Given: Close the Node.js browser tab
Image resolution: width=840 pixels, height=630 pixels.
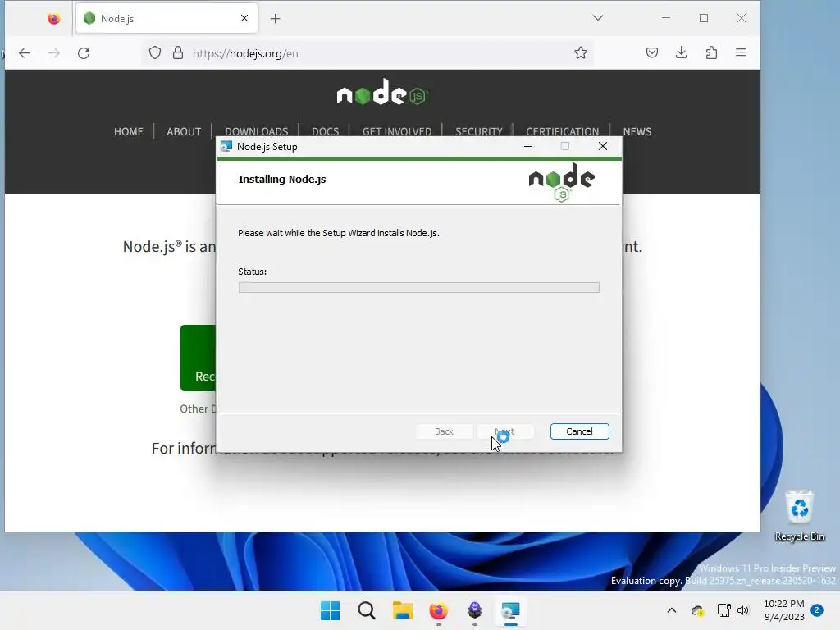Looking at the screenshot, I should point(244,18).
